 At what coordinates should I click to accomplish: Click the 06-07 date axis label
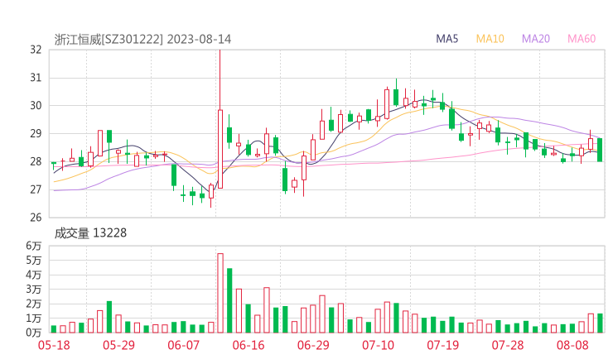pyautogui.click(x=183, y=345)
